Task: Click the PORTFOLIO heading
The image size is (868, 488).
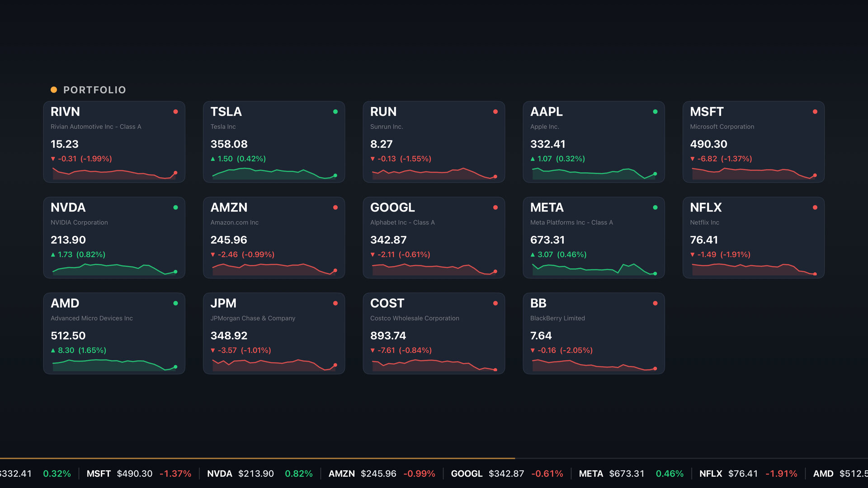Action: 94,90
